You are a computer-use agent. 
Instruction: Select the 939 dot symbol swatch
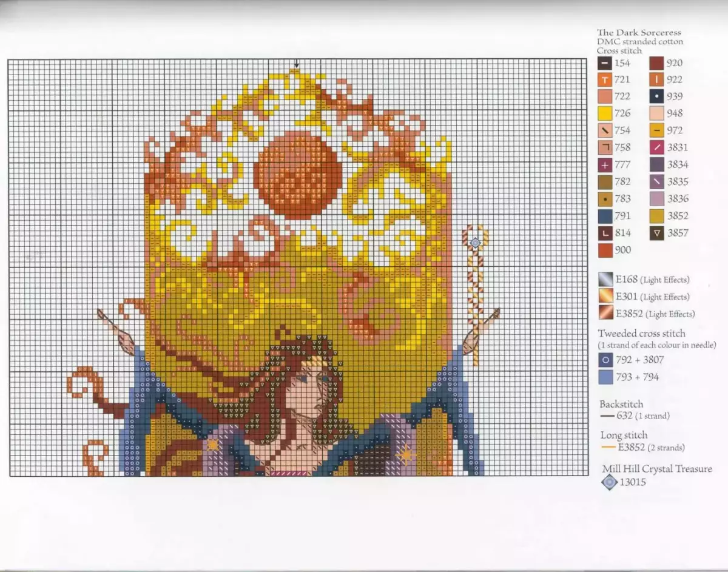658,96
